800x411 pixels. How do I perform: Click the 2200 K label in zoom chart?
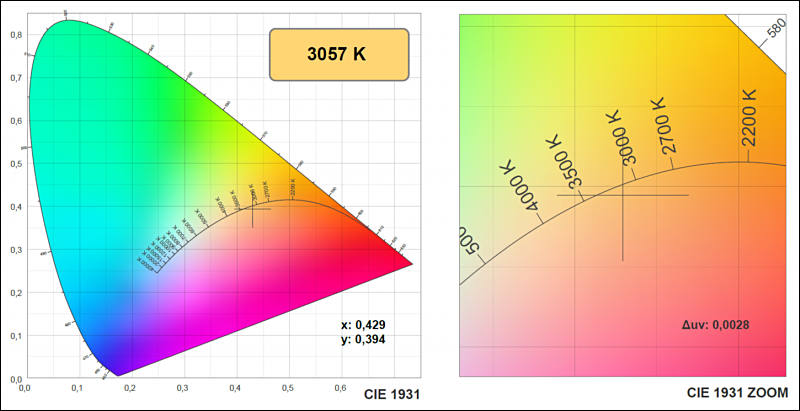(x=748, y=117)
